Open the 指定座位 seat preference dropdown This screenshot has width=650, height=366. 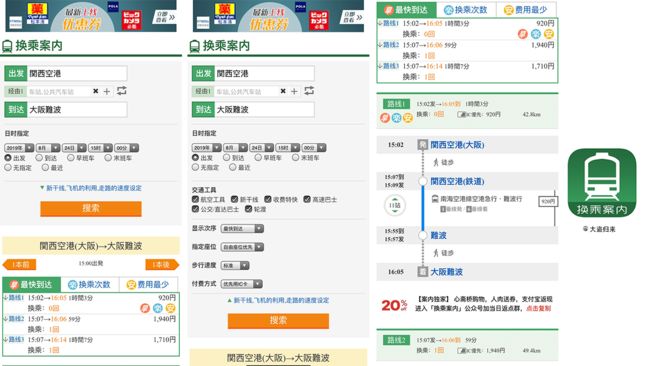coord(242,247)
